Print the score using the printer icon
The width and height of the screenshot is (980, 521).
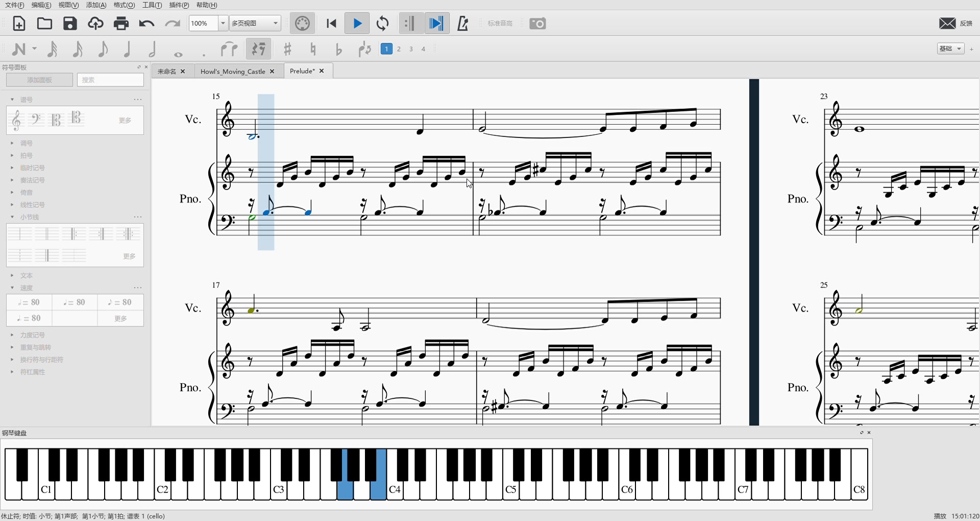tap(121, 23)
